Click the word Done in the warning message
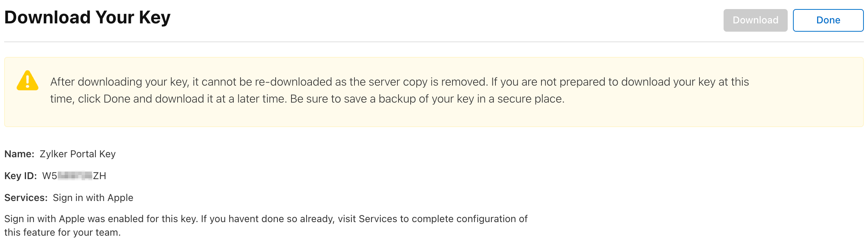868x247 pixels. [117, 99]
